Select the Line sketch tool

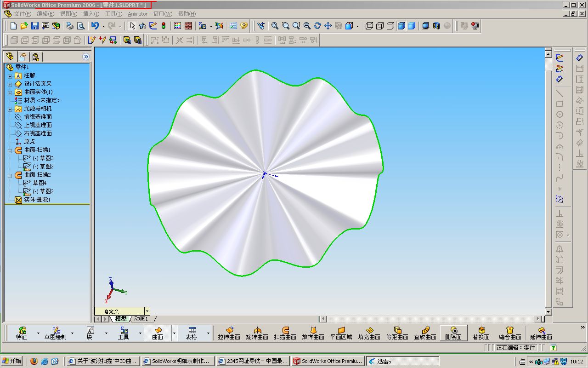560,93
